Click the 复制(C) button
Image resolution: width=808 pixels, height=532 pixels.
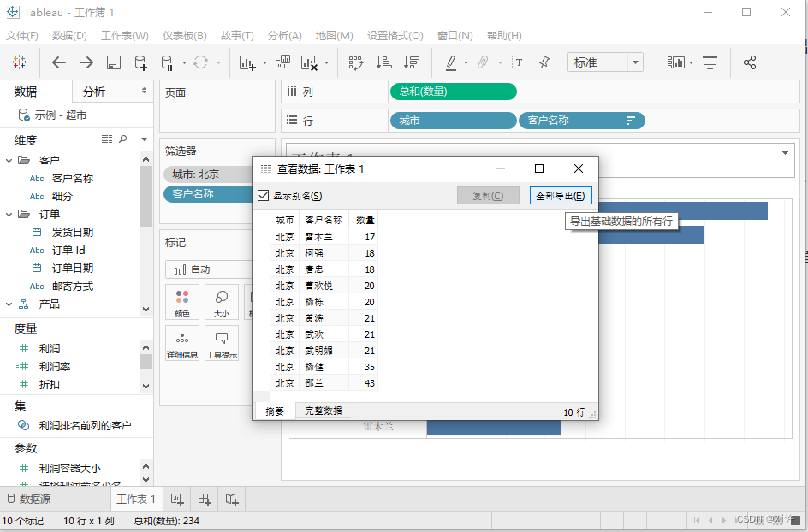tap(488, 196)
